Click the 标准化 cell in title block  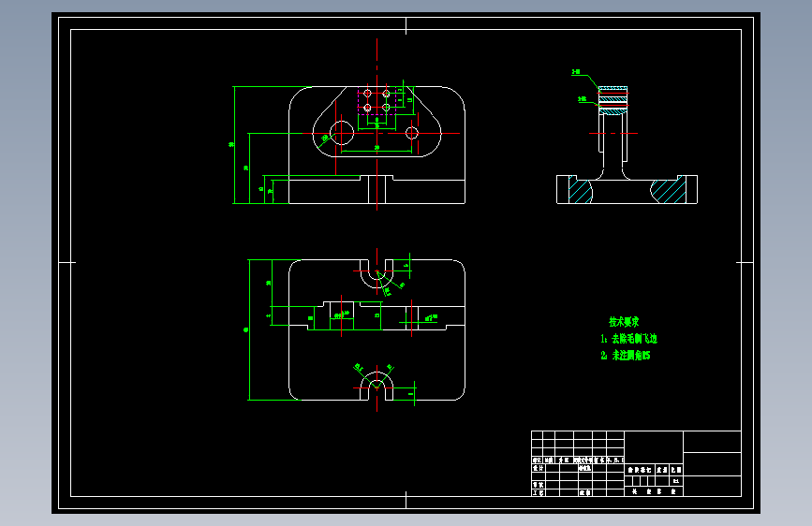click(x=585, y=467)
